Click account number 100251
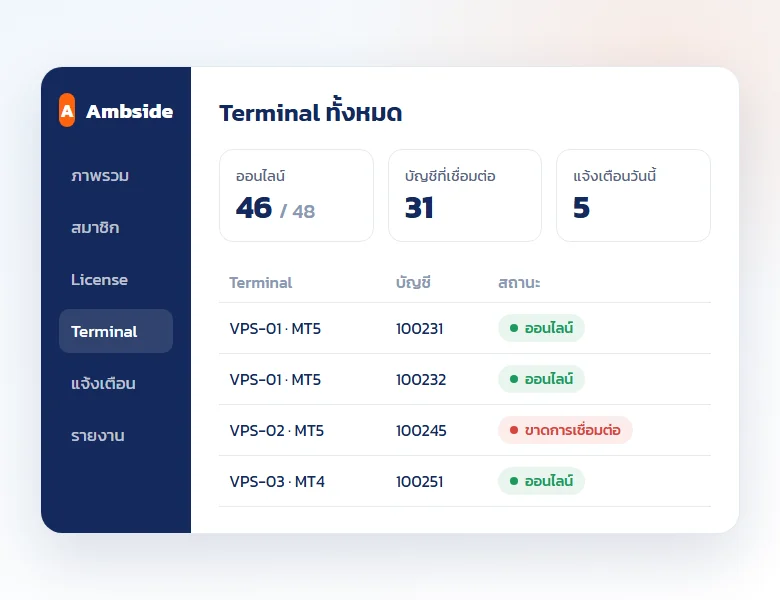Viewport: 780px width, 600px height. pos(419,482)
